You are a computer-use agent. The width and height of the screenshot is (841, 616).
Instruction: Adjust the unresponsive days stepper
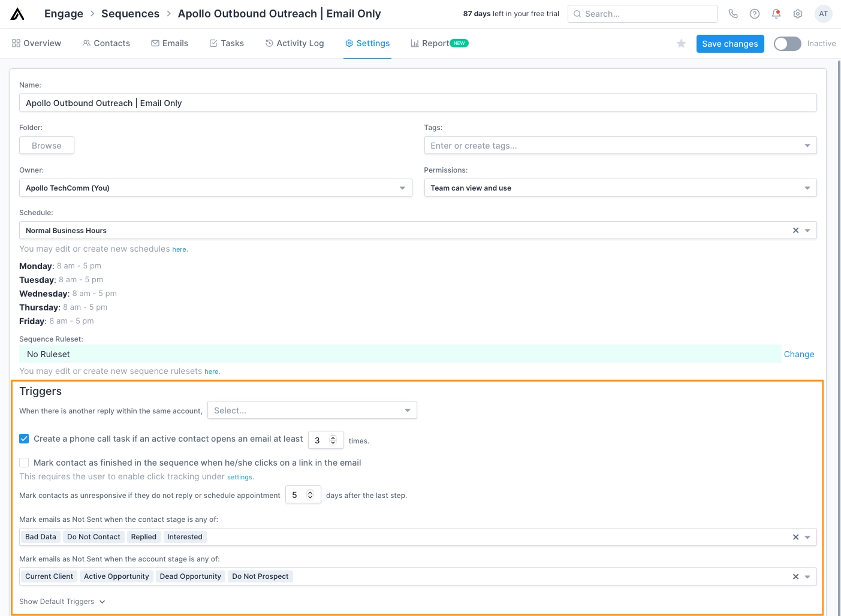coord(311,495)
